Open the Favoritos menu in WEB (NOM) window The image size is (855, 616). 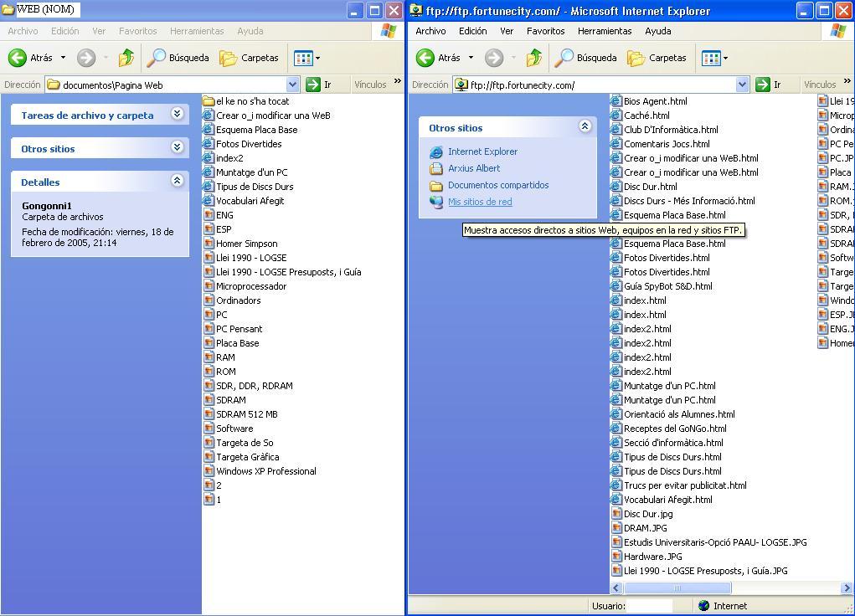(x=137, y=31)
